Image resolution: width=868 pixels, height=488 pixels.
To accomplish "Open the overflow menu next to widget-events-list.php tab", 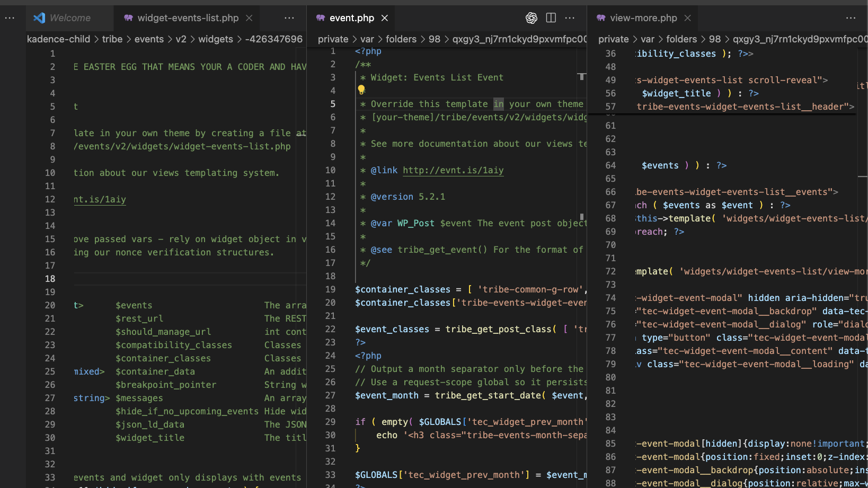I will 289,17.
